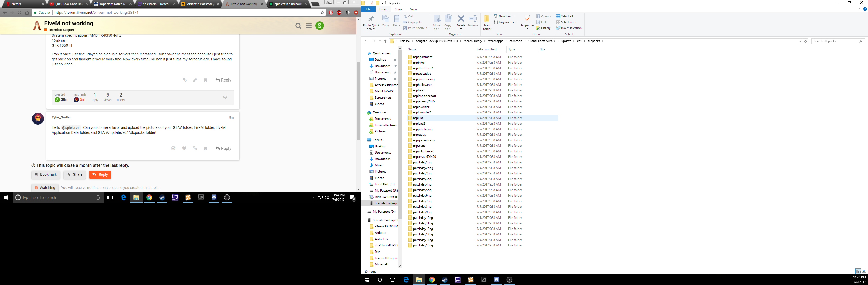Expand the topic summary chevron

click(x=225, y=98)
